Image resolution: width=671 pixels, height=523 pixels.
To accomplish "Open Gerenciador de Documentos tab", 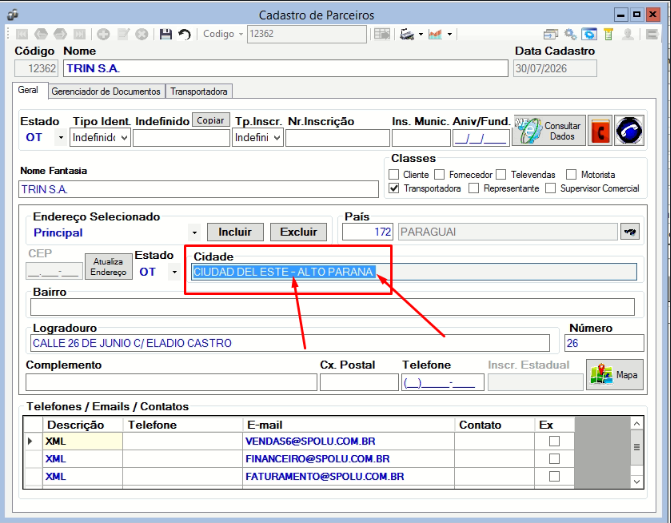I will tap(106, 92).
